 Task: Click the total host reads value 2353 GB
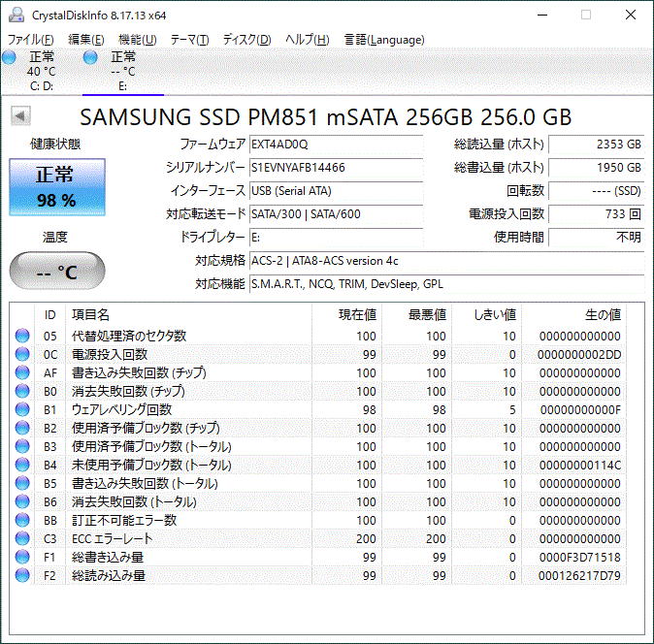point(597,145)
